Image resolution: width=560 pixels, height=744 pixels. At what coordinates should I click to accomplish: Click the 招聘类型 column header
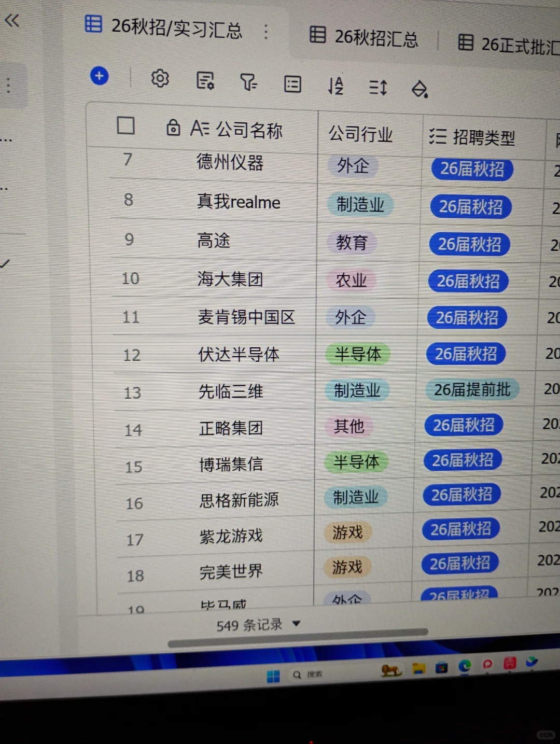coord(472,137)
